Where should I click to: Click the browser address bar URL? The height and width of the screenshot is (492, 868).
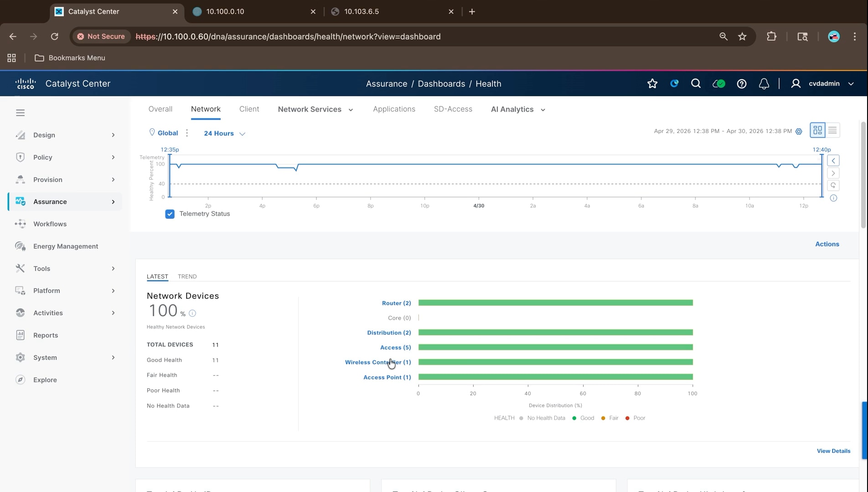pyautogui.click(x=288, y=36)
